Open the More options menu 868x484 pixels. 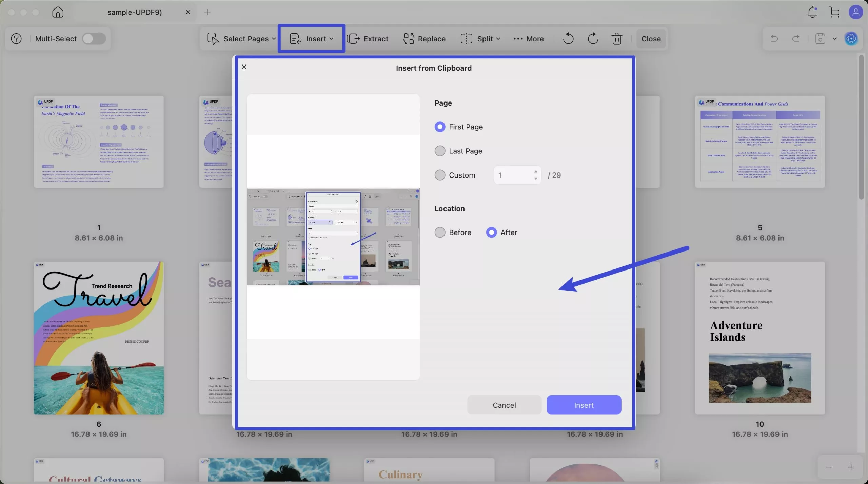pos(529,39)
